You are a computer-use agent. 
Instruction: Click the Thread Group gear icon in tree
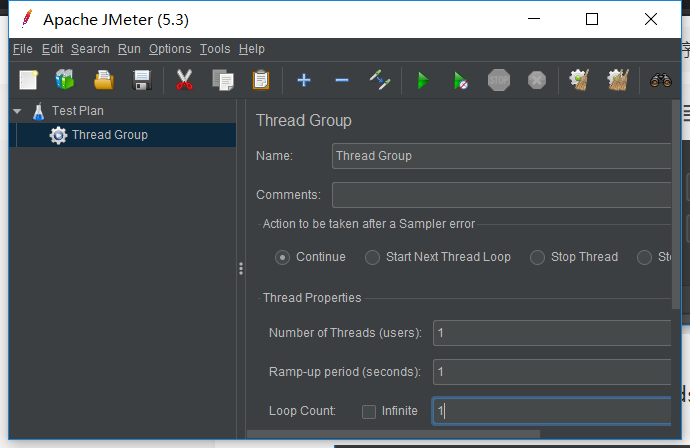59,136
